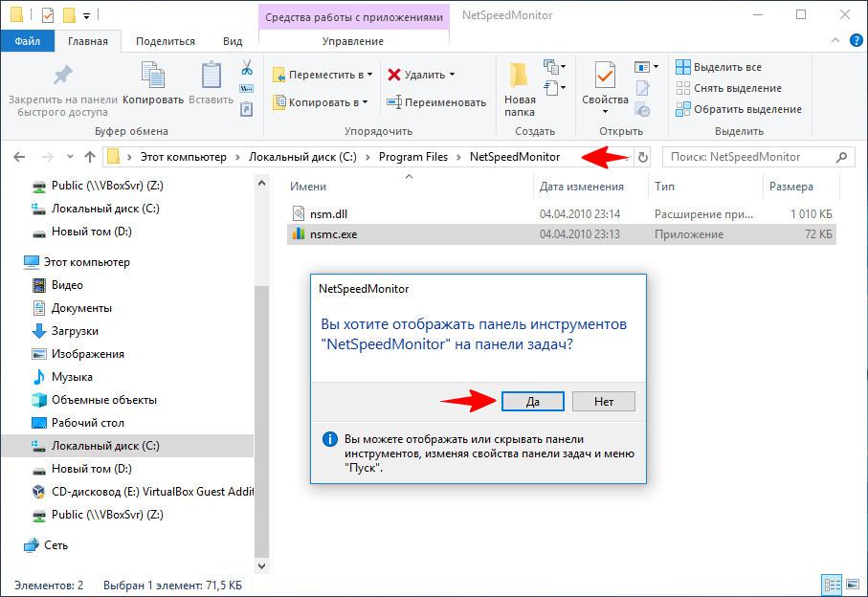Screen dimensions: 868x597
Task: Click Локальный диск (C:) breadcrumb segment
Action: coord(302,157)
